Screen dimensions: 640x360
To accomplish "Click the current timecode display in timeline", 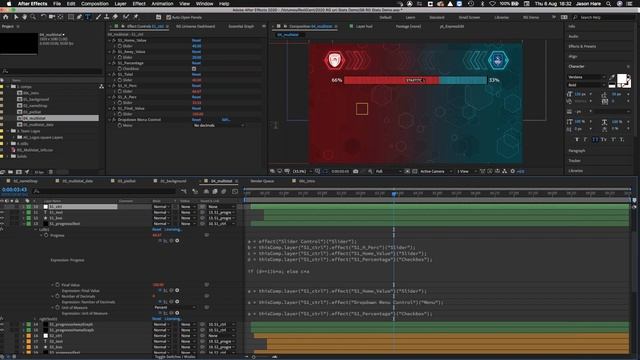I will point(14,189).
